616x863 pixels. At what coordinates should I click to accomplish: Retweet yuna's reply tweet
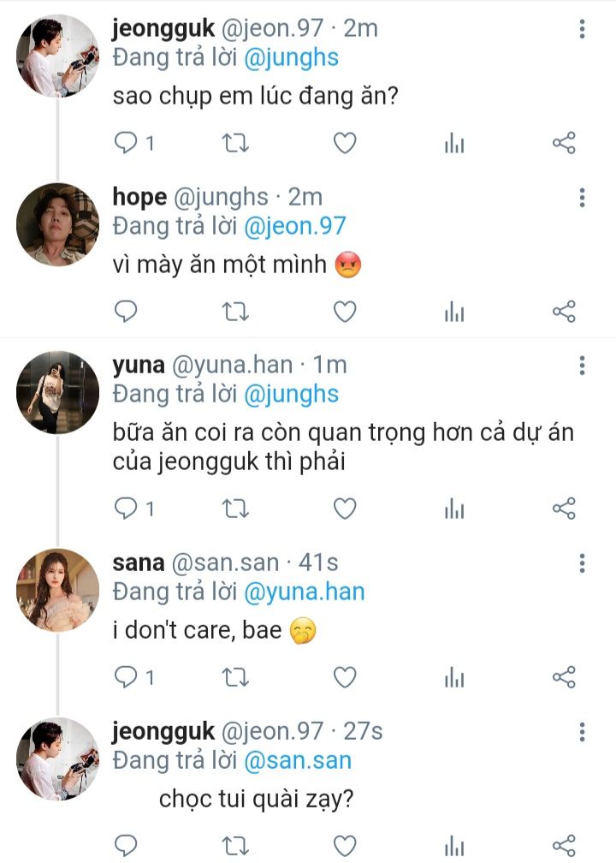coord(234,509)
